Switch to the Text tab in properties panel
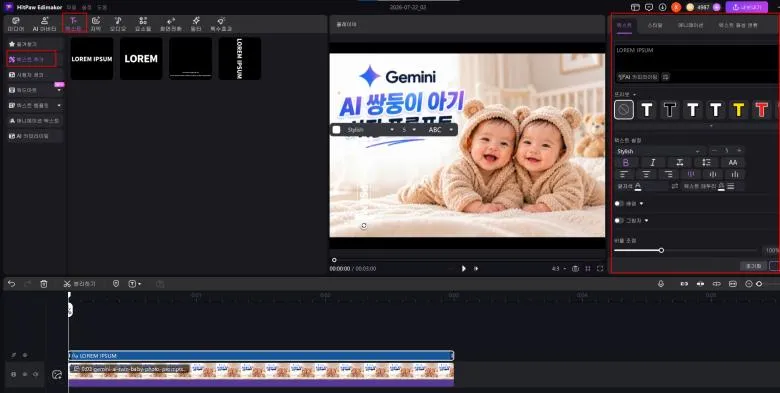This screenshot has height=393, width=780. 624,25
